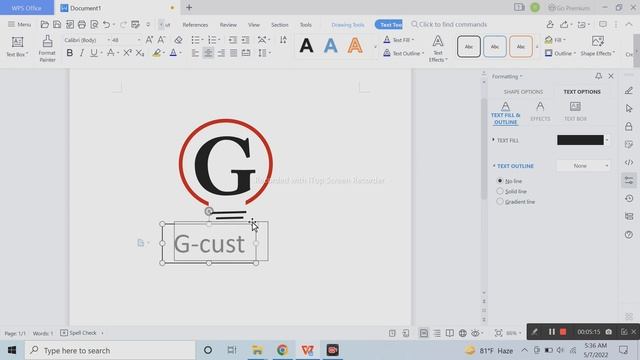Image resolution: width=640 pixels, height=360 pixels.
Task: Collapse the TEXT OUTLINE section
Action: [513, 166]
